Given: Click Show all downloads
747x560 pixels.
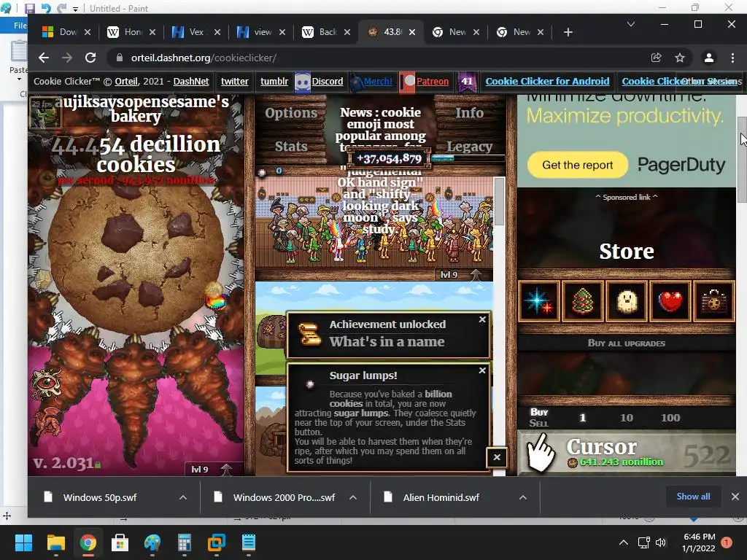Looking at the screenshot, I should 693,496.
